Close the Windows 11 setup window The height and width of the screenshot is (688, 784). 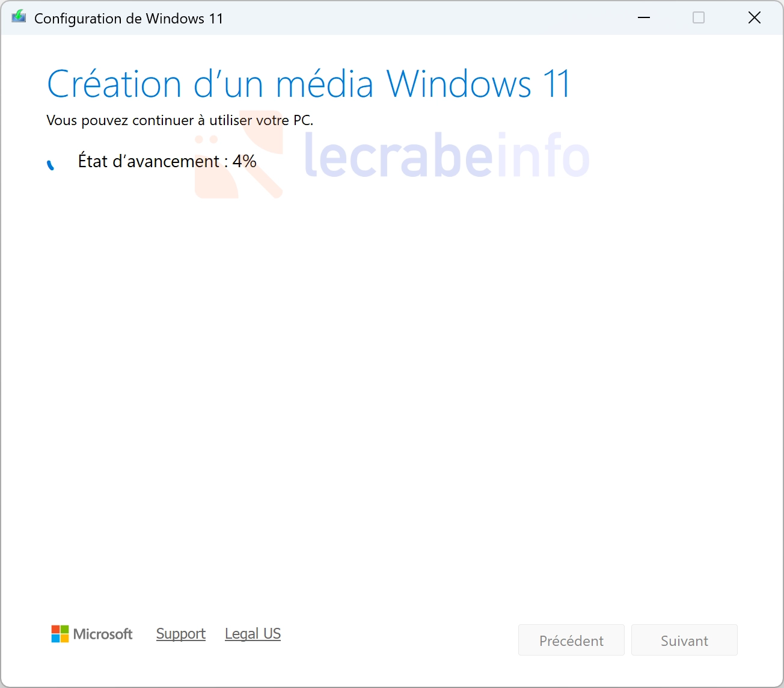click(754, 18)
